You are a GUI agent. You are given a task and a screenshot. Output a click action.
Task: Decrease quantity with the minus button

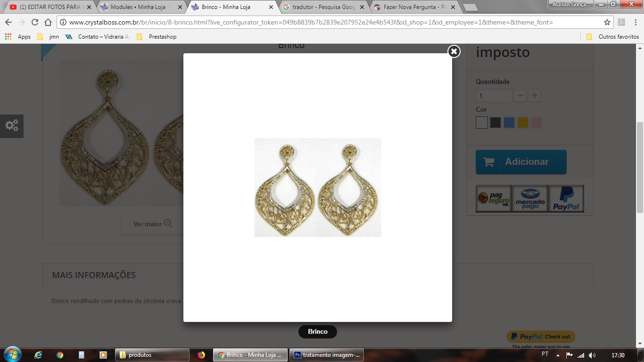(520, 96)
